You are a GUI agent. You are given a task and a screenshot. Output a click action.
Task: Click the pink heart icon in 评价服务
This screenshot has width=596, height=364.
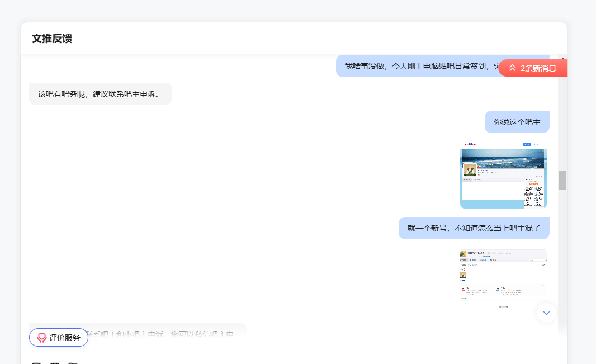41,338
